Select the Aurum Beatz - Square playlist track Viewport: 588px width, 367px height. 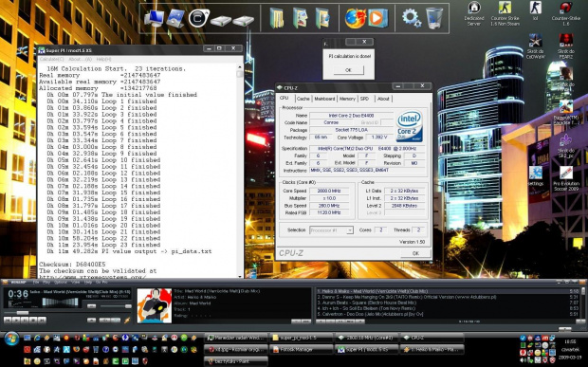(x=449, y=303)
